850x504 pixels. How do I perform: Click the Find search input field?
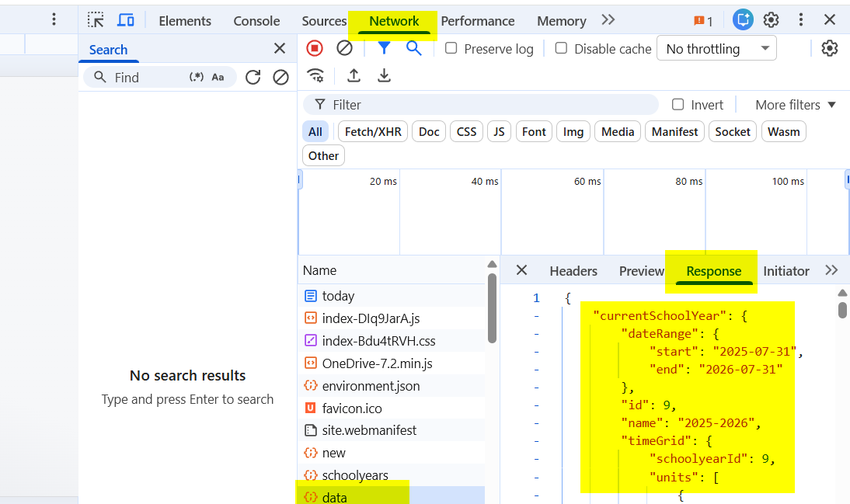(148, 77)
